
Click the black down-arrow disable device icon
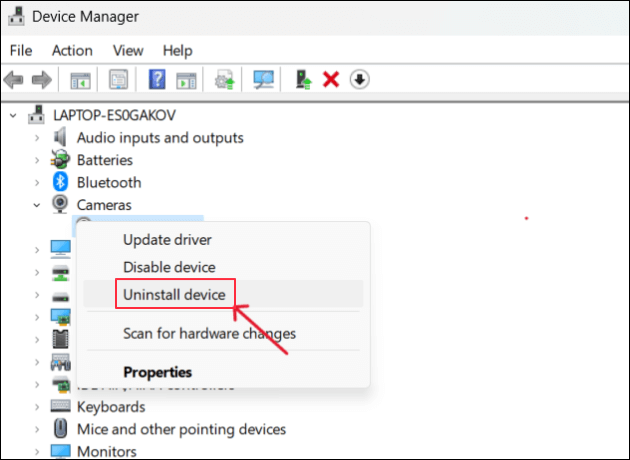coord(360,80)
